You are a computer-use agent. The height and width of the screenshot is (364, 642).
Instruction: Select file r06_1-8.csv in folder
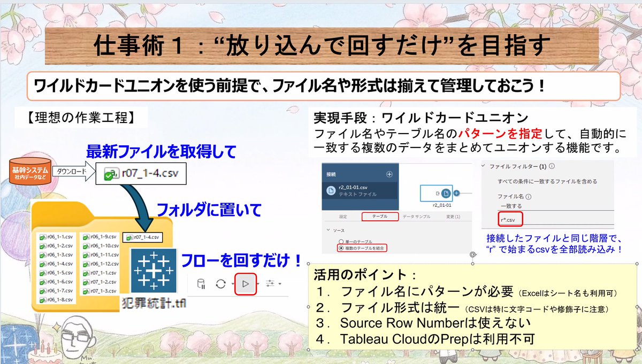[56, 300]
